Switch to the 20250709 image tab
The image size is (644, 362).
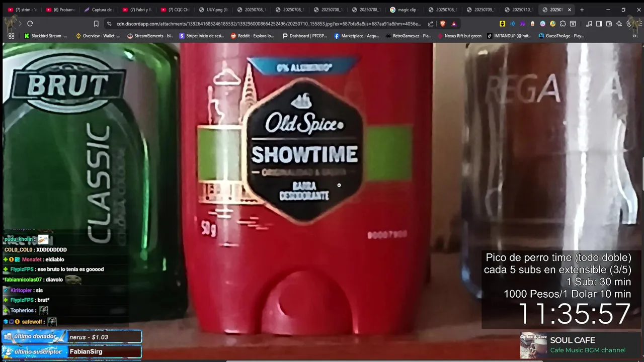tap(481, 10)
